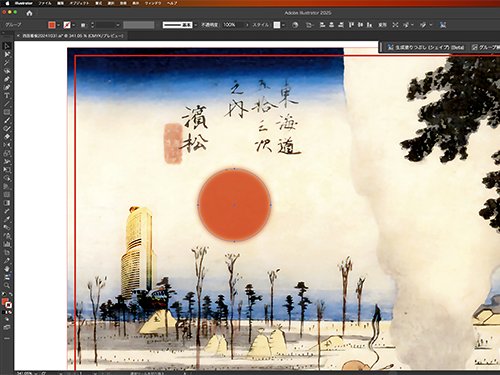The height and width of the screenshot is (375, 500).
Task: Click vertical align center icon
Action: point(360,25)
